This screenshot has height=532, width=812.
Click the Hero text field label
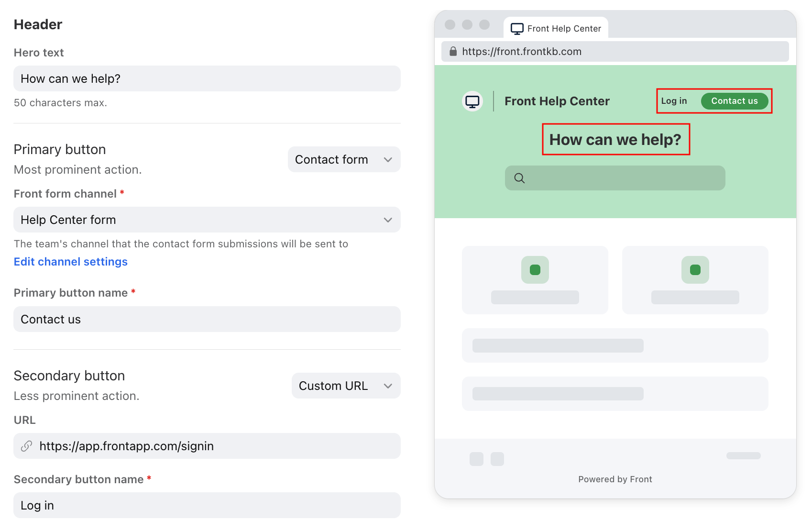tap(39, 53)
